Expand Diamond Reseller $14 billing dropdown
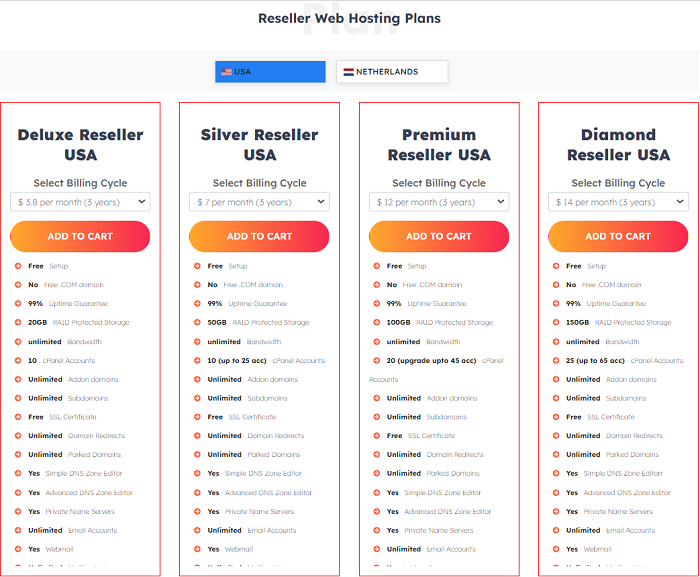This screenshot has width=700, height=577. point(618,202)
